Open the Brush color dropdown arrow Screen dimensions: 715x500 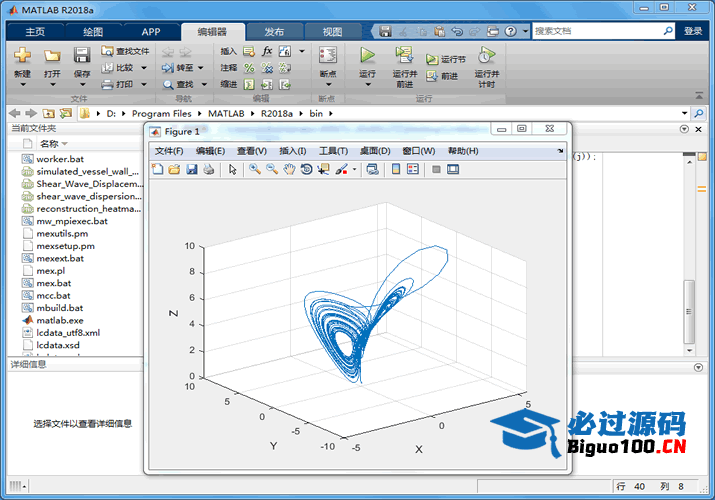[x=354, y=170]
